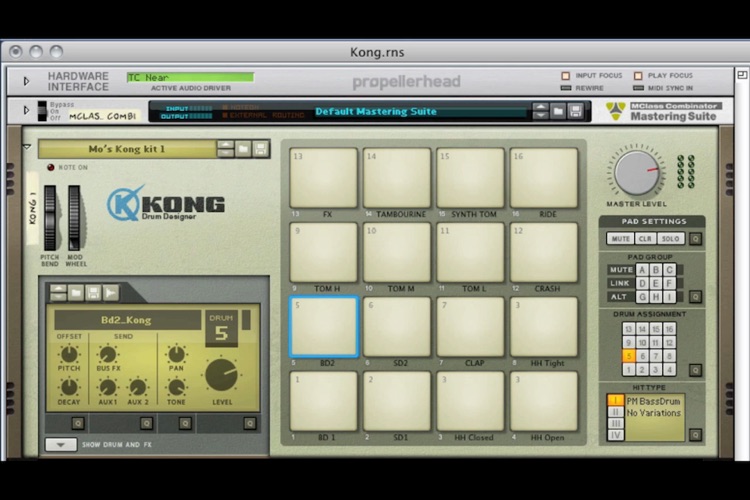Click the Q button under Pan and Tone
Screen dimensions: 750x500
[x=185, y=423]
